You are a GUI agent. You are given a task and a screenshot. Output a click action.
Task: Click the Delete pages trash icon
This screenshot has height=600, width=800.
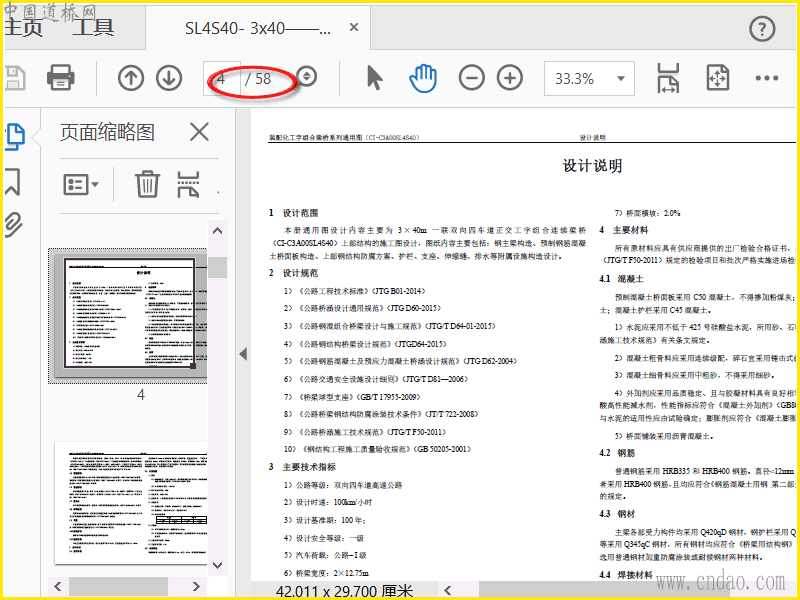[x=147, y=184]
